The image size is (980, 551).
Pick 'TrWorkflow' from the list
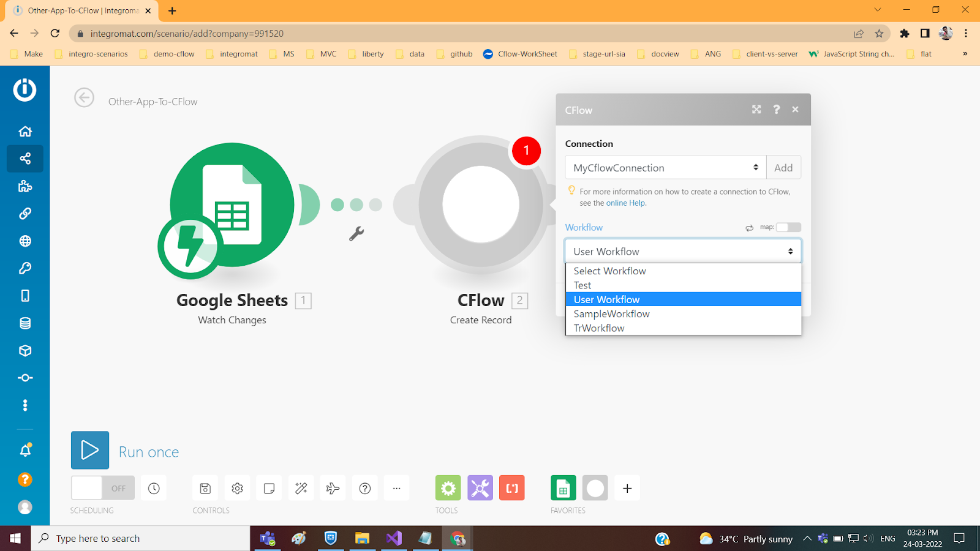[683, 328]
